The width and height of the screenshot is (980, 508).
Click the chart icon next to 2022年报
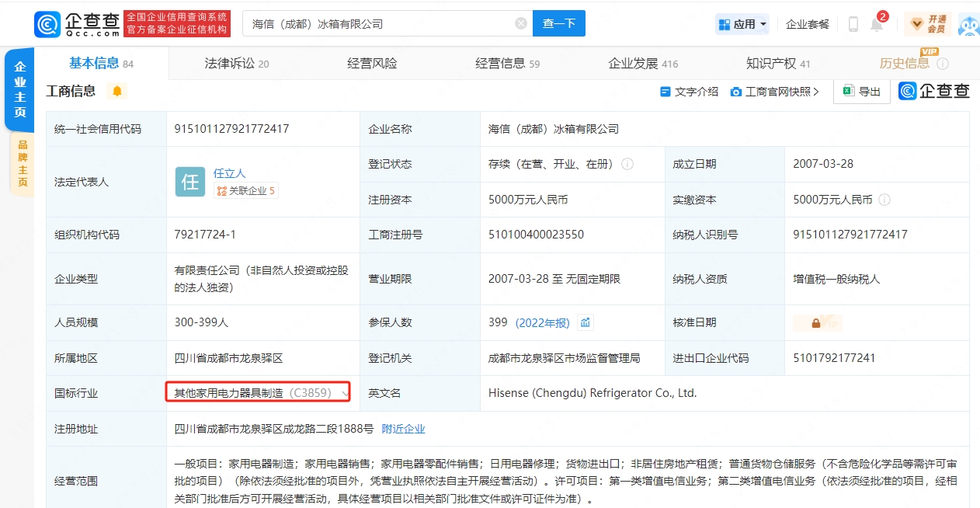586,322
